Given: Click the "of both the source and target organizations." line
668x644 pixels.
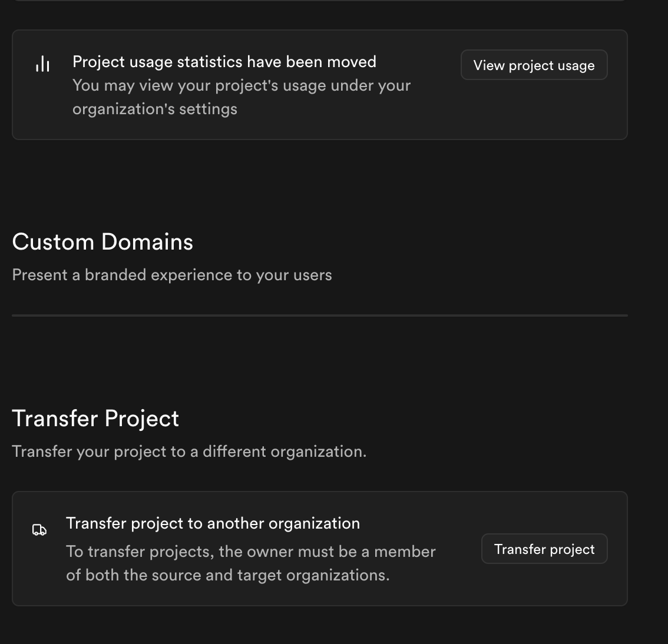Looking at the screenshot, I should tap(227, 575).
